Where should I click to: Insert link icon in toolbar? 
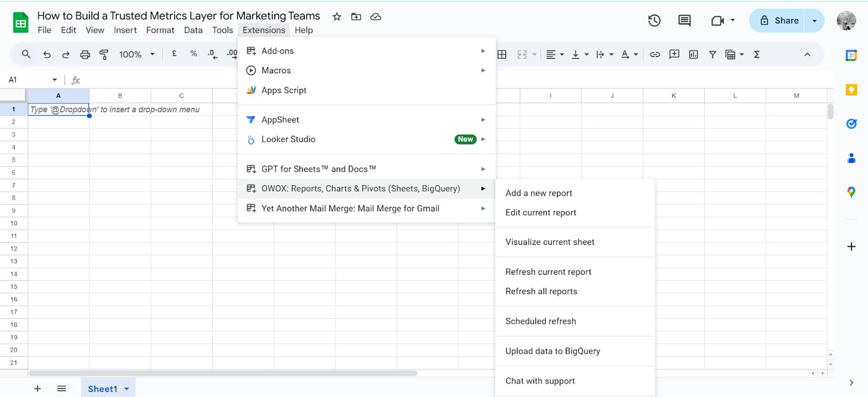pos(654,55)
